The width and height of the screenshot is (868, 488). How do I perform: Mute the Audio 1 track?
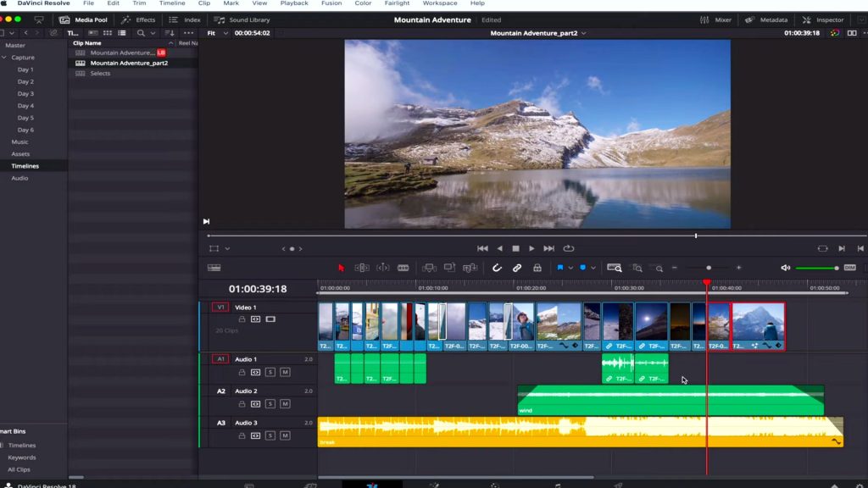[x=285, y=372]
